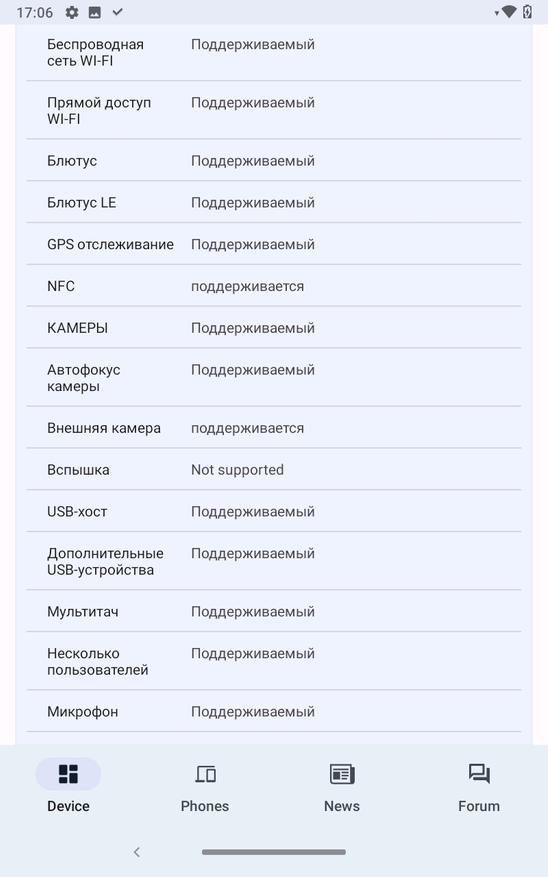
Task: Open the News tab icon
Action: click(x=342, y=774)
